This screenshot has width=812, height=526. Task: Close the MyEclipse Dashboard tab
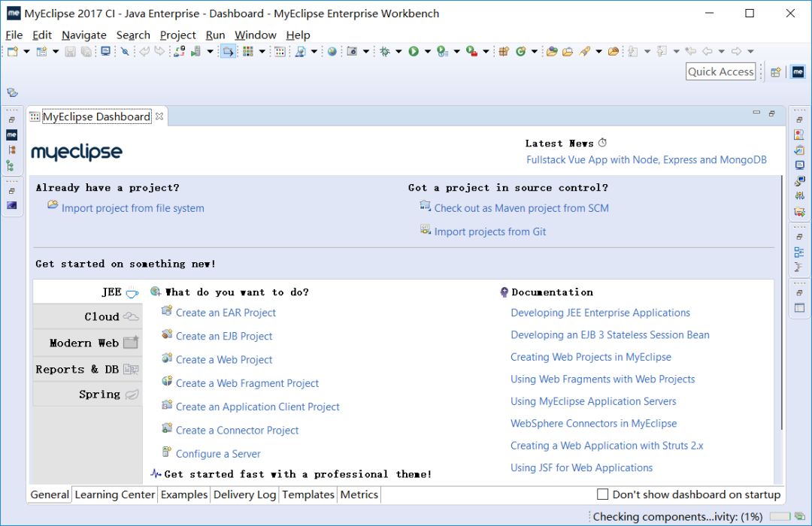[159, 116]
